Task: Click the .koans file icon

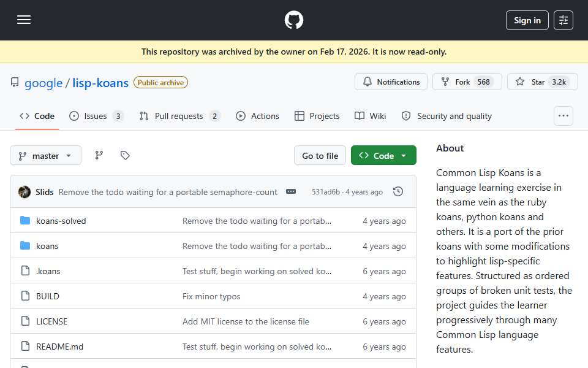Action: (25, 270)
